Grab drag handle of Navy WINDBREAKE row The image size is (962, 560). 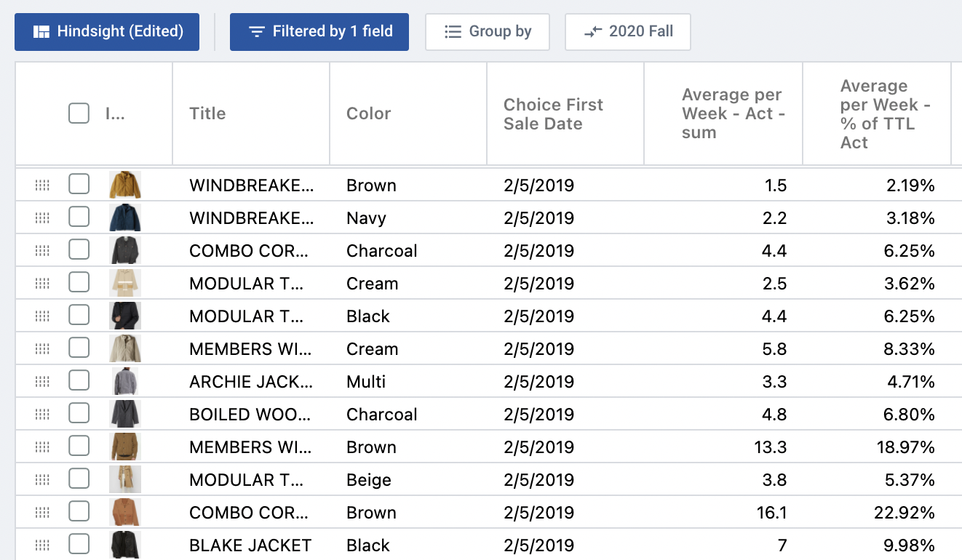tap(42, 218)
